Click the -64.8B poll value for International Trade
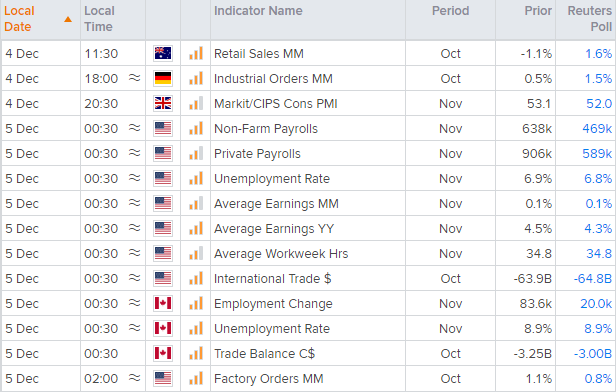616x392 pixels. pyautogui.click(x=592, y=279)
